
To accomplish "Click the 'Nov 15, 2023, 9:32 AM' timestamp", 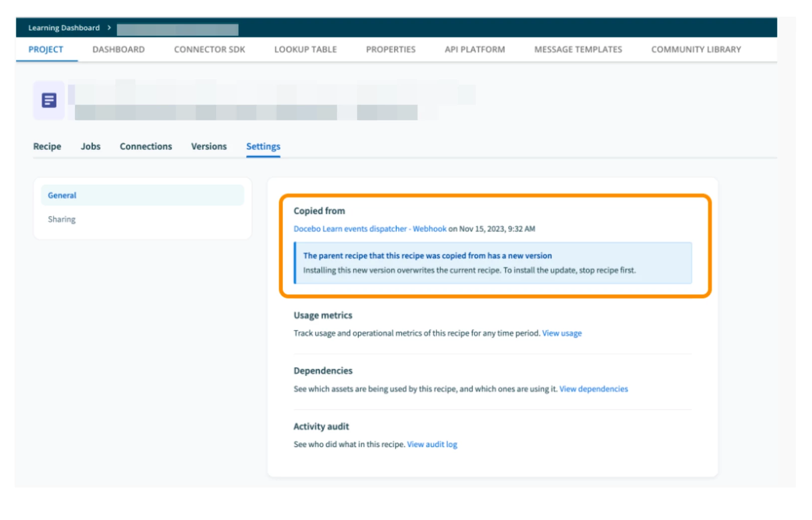I will tap(497, 229).
